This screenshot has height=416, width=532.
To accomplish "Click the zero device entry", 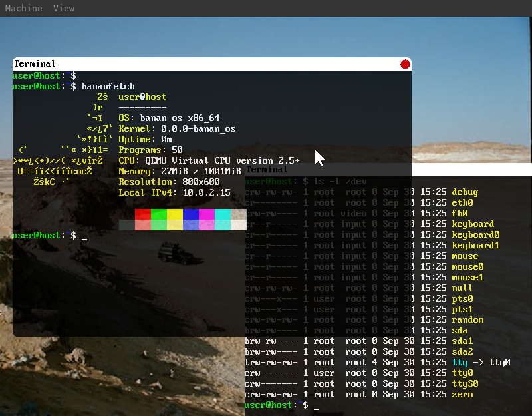I will (463, 394).
